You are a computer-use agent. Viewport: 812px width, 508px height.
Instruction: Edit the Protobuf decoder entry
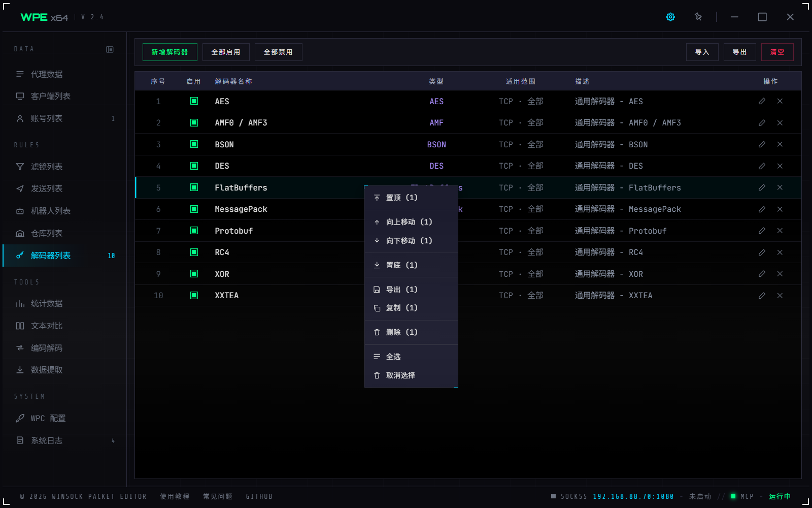coord(762,231)
